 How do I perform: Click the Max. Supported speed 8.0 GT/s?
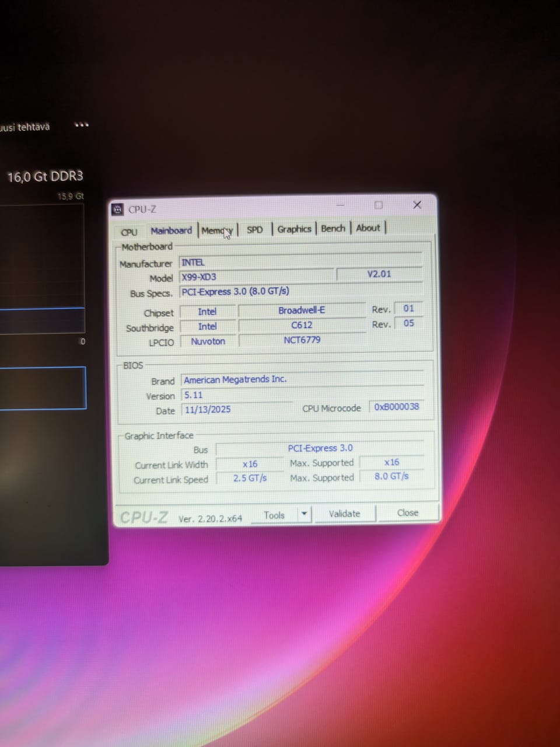[x=391, y=476]
